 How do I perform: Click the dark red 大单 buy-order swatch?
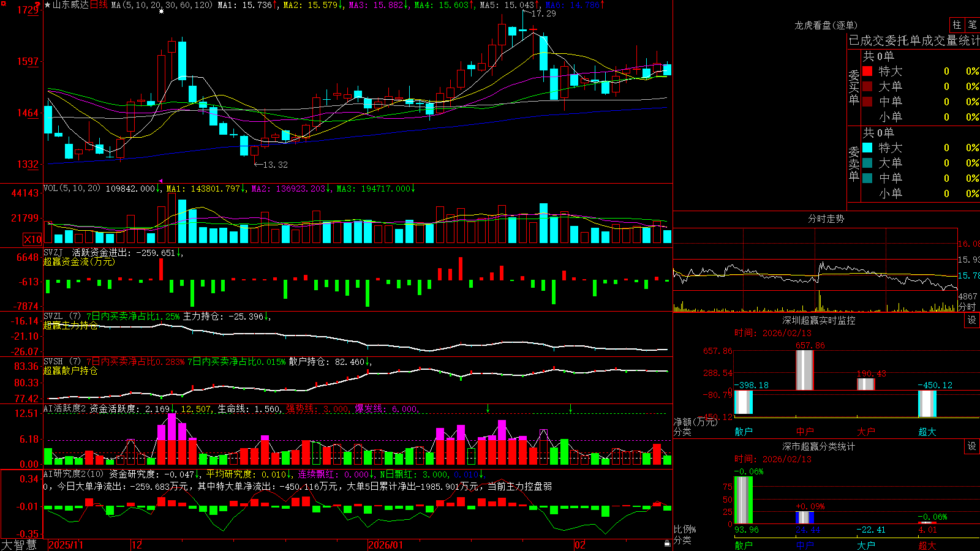pyautogui.click(x=867, y=86)
